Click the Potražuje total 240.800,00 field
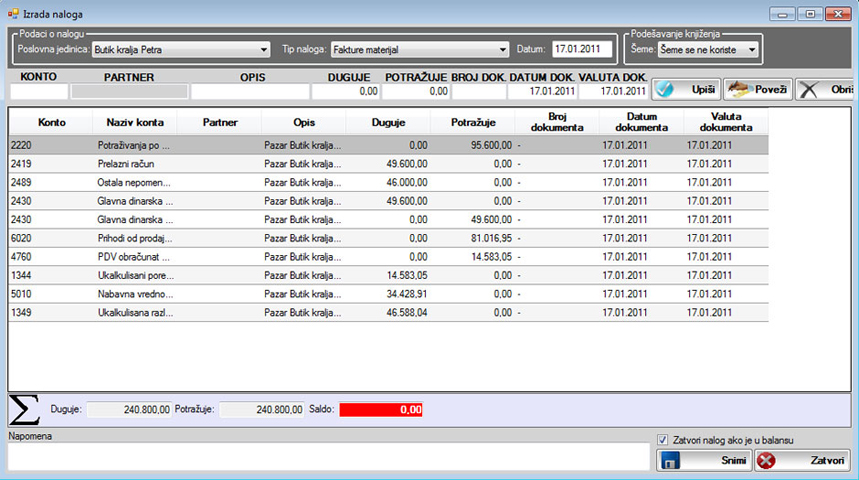Image resolution: width=859 pixels, height=480 pixels. [262, 410]
